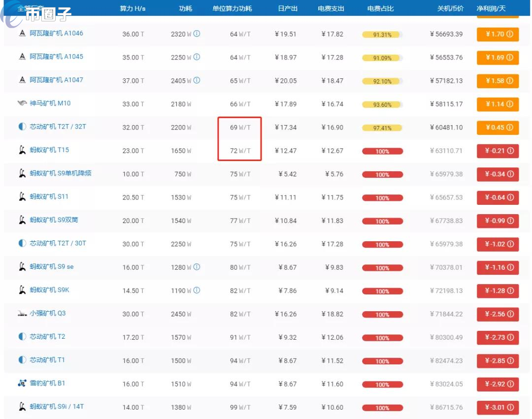Click Antminer logo icon of S11 row

[22, 196]
